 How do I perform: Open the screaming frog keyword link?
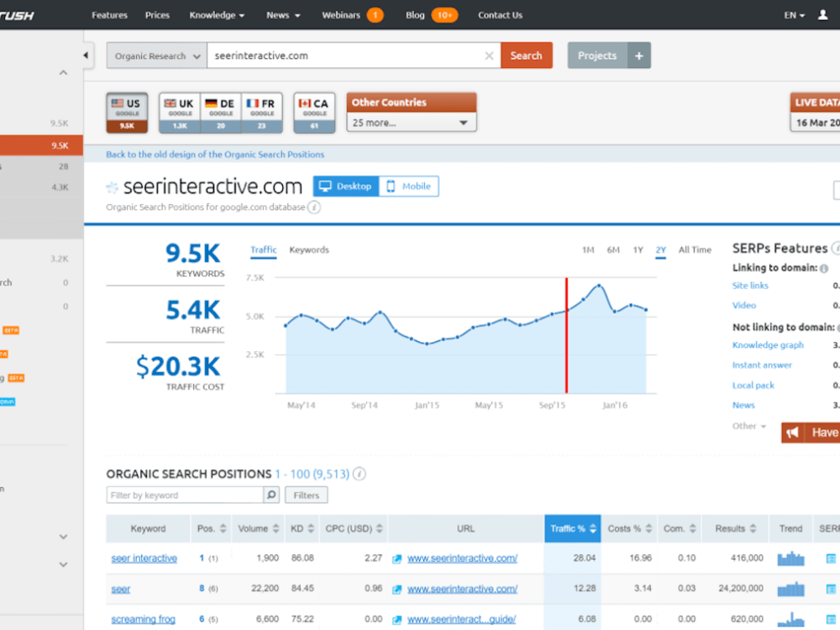(x=143, y=619)
